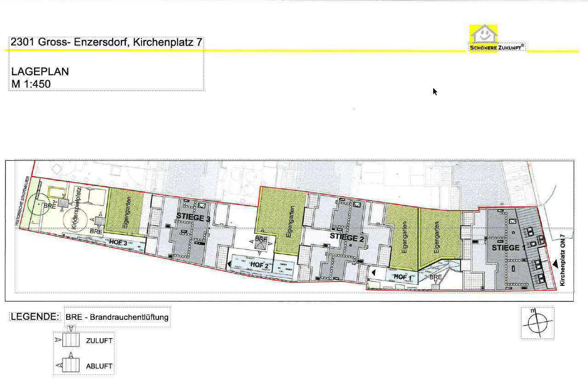Click the LEGENDE heading text
The height and width of the screenshot is (379, 588).
pyautogui.click(x=34, y=316)
